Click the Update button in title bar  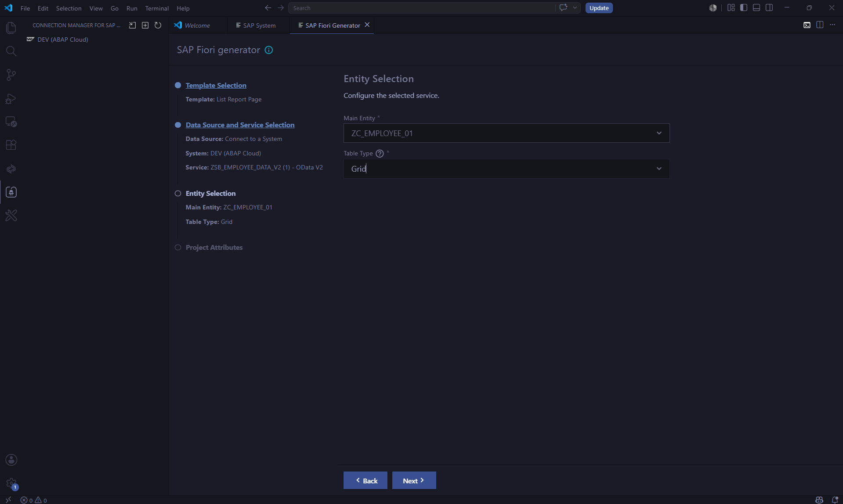point(599,8)
